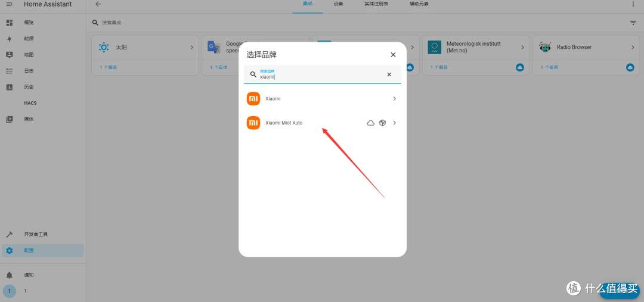Click the Xiaomi Miot Auto Mi logo
The width and height of the screenshot is (644, 302).
(x=253, y=123)
